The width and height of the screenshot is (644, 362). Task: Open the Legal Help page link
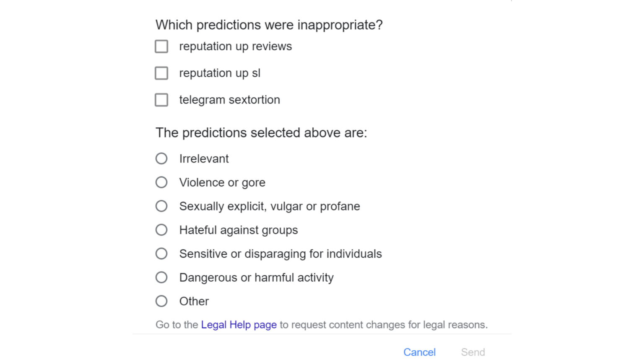[238, 324]
